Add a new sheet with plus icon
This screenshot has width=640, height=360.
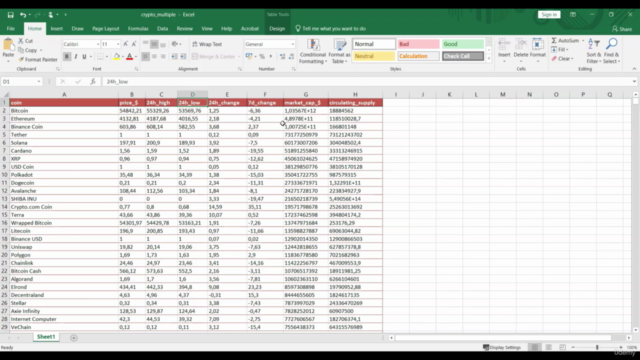[x=73, y=338]
